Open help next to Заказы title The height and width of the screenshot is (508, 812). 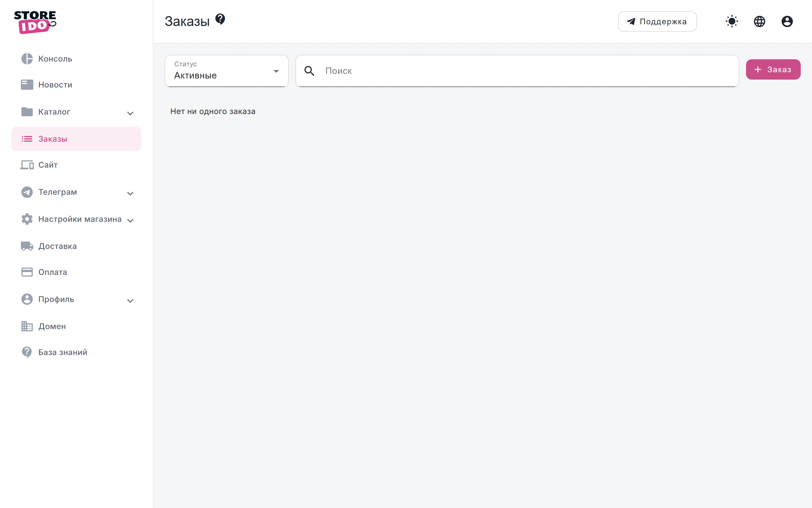tap(220, 19)
